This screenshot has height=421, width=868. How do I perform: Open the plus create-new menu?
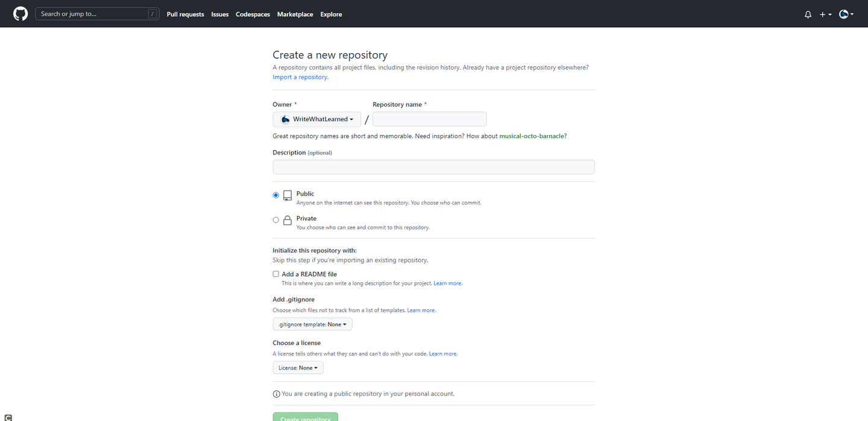tap(825, 14)
